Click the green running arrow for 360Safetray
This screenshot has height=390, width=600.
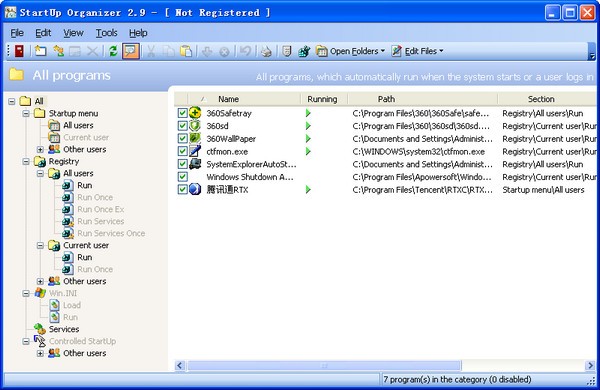pyautogui.click(x=308, y=113)
